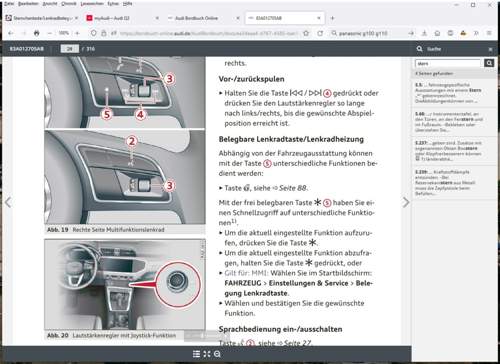
Task: Click the Abb. 19 steering wheel illustration
Action: (125, 140)
